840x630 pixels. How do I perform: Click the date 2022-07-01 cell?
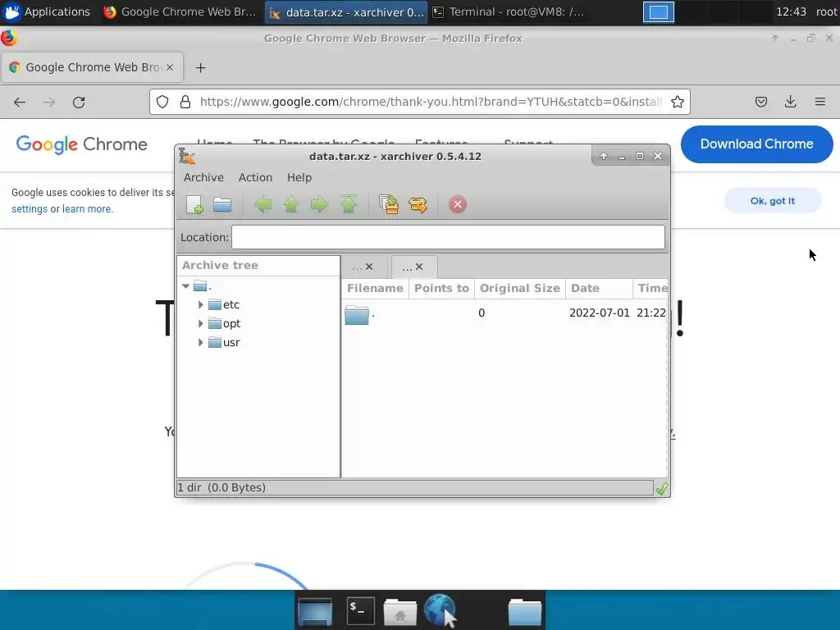click(600, 313)
